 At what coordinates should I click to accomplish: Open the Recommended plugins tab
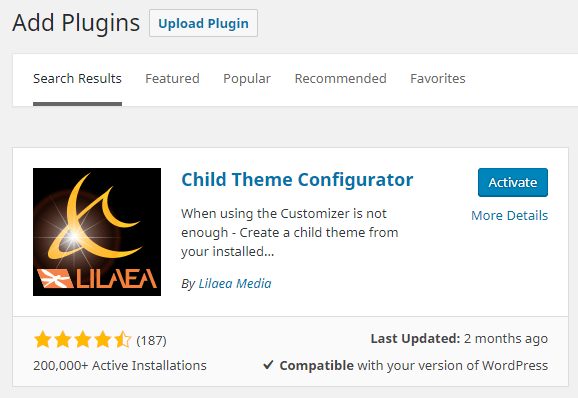[340, 79]
